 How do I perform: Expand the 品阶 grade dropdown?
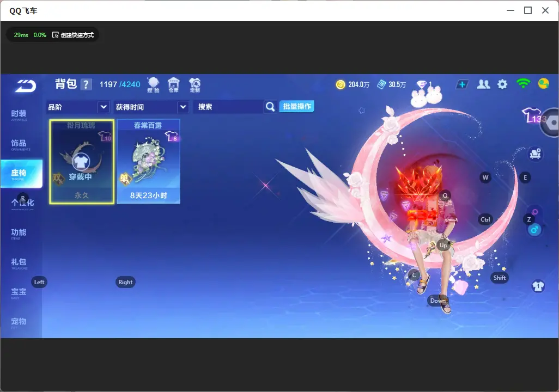click(x=78, y=107)
